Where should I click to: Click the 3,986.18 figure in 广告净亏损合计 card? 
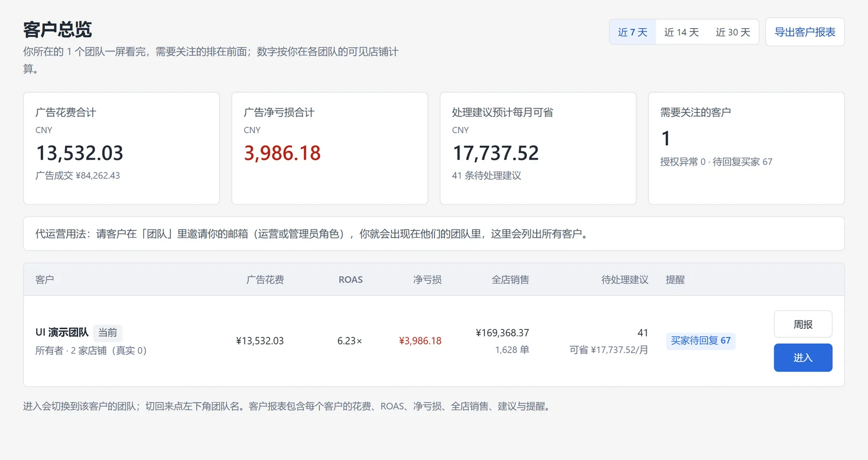pos(282,153)
